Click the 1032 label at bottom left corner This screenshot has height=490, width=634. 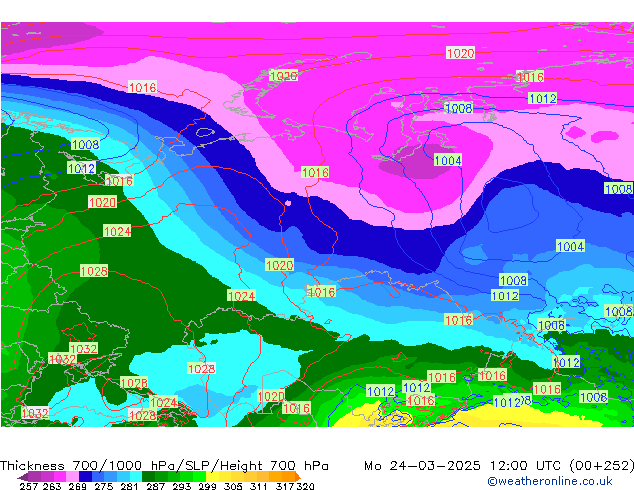[x=35, y=413]
